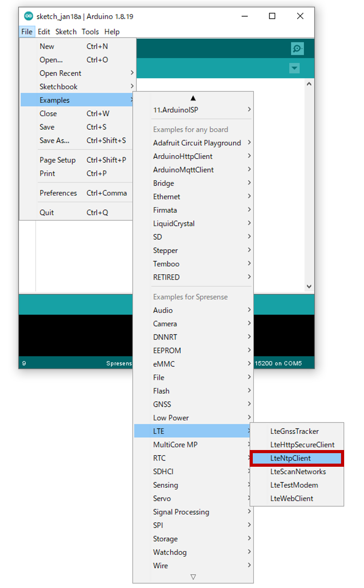Open the Edit menu
This screenshot has height=588, width=364.
(x=44, y=32)
